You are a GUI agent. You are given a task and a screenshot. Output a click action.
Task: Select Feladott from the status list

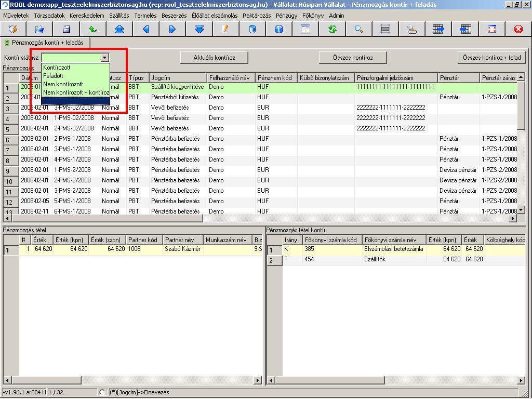[x=75, y=76]
